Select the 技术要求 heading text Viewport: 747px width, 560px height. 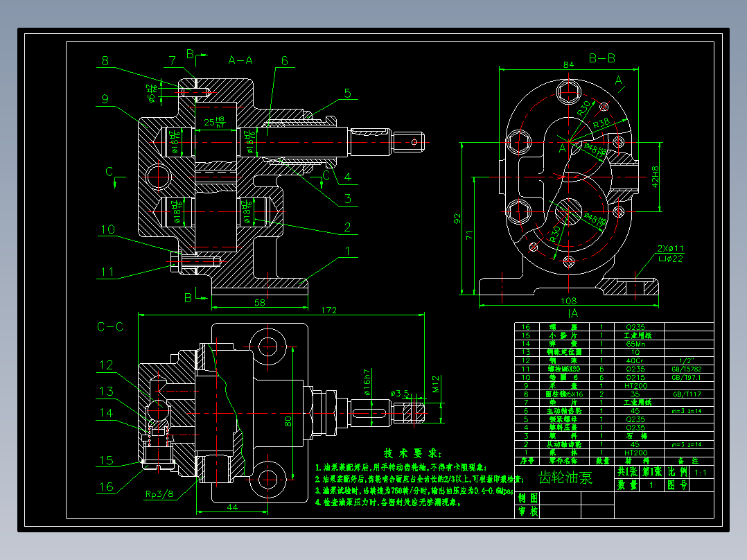click(412, 453)
